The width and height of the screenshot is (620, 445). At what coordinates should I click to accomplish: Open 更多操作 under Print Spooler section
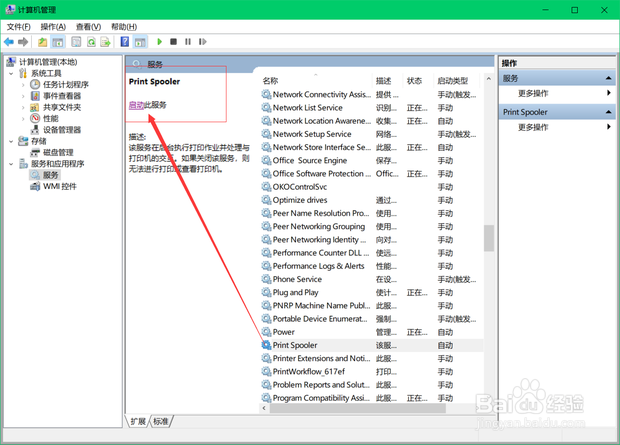pos(533,127)
